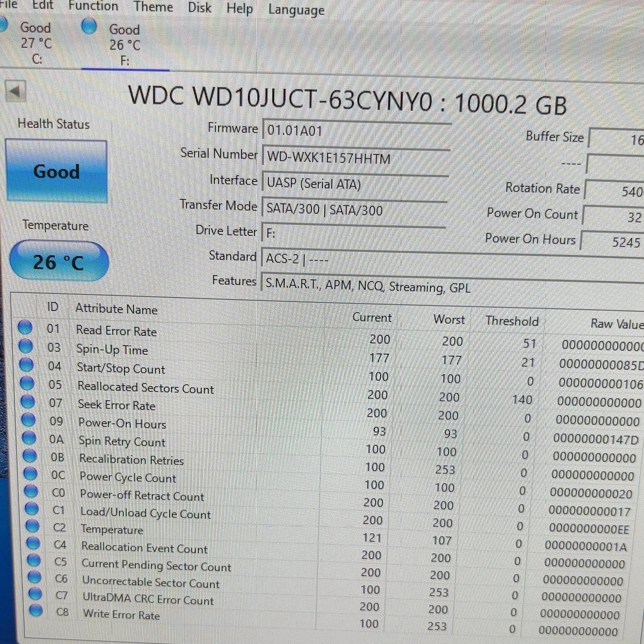Click the Current value 121 in Temperature row
This screenshot has width=644, height=644.
[372, 538]
